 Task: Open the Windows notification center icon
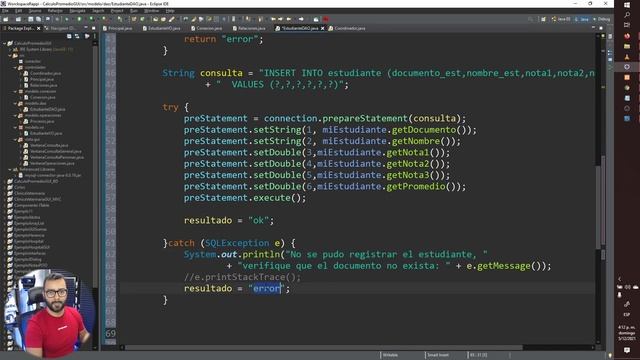pyautogui.click(x=627, y=351)
